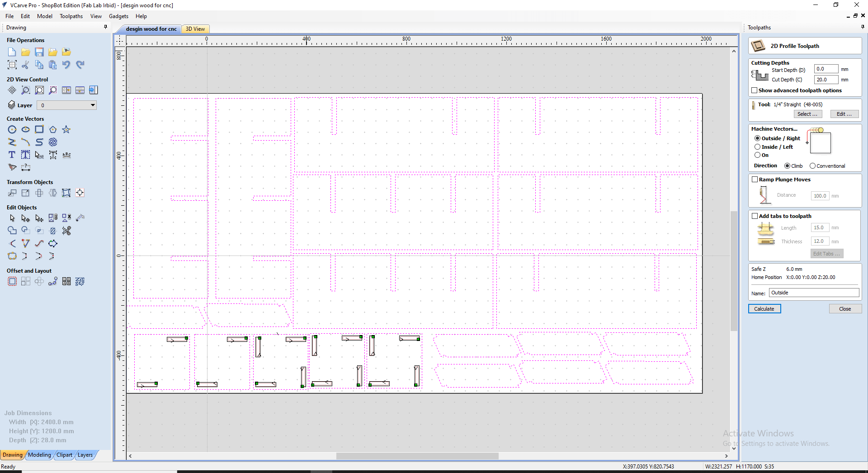Pin the Toolpaths panel
The image size is (868, 473).
coord(863,27)
